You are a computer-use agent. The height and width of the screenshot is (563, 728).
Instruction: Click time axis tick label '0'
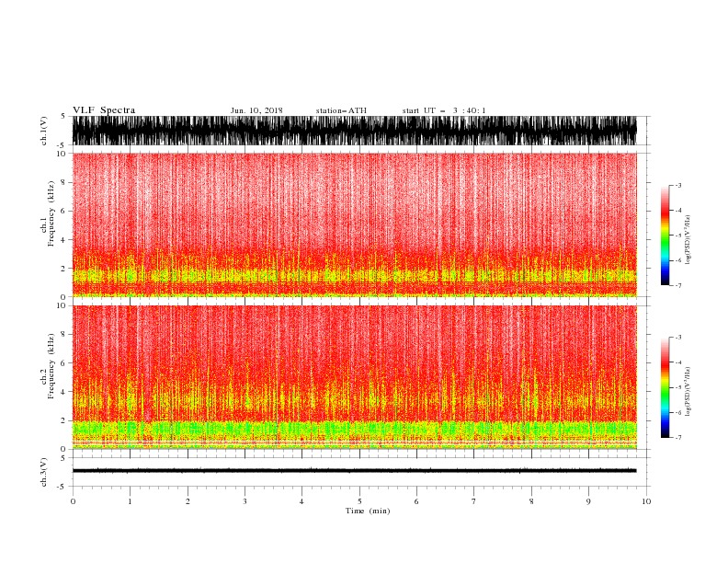[x=73, y=501]
